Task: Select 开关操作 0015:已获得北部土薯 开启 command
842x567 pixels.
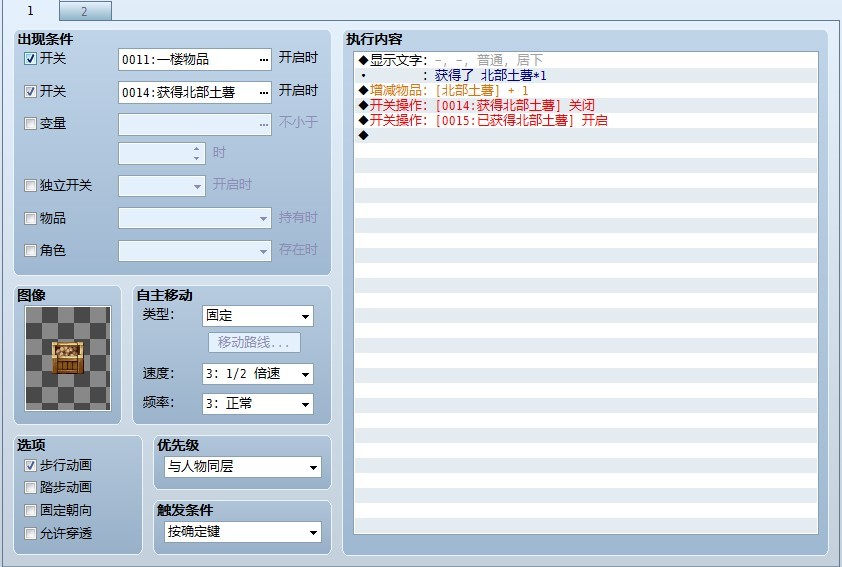Action: [x=586, y=120]
